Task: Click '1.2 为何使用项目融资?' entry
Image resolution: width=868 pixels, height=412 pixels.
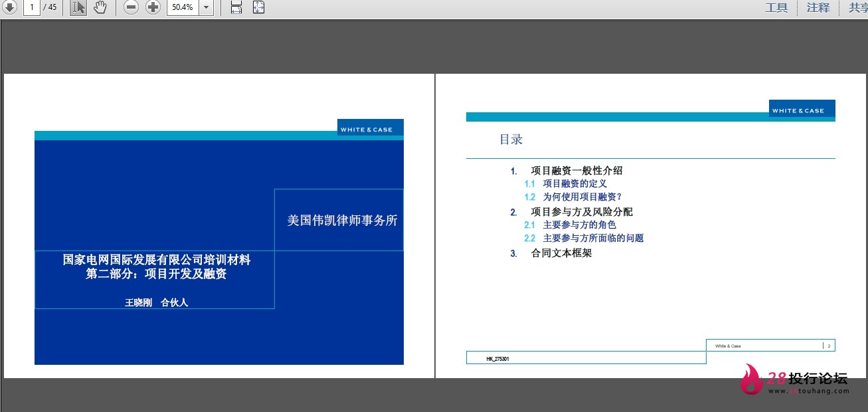Action: [x=573, y=197]
